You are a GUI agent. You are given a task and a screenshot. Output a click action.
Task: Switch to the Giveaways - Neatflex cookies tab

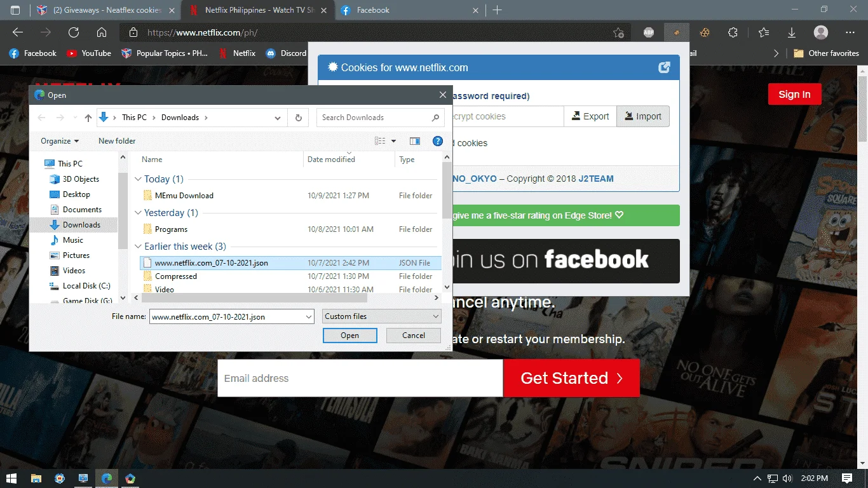click(x=104, y=10)
